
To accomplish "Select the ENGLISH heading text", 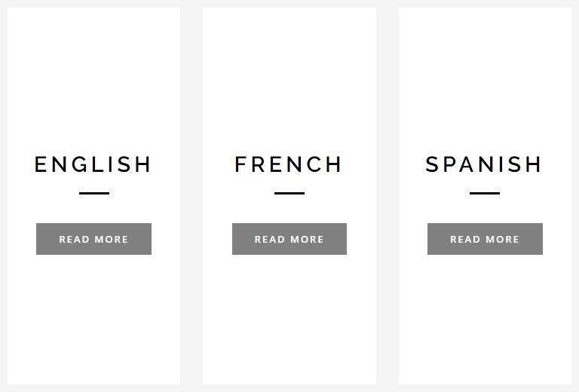I will coord(93,164).
